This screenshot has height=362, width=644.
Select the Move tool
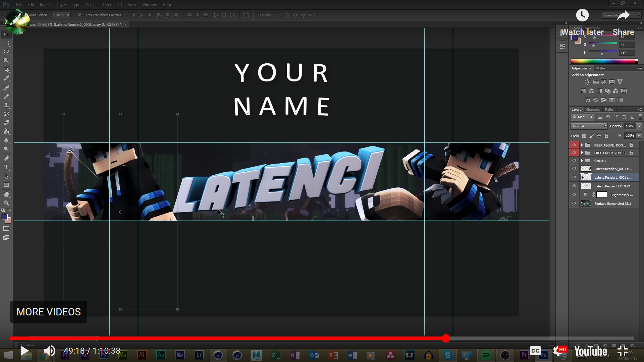coord(6,35)
